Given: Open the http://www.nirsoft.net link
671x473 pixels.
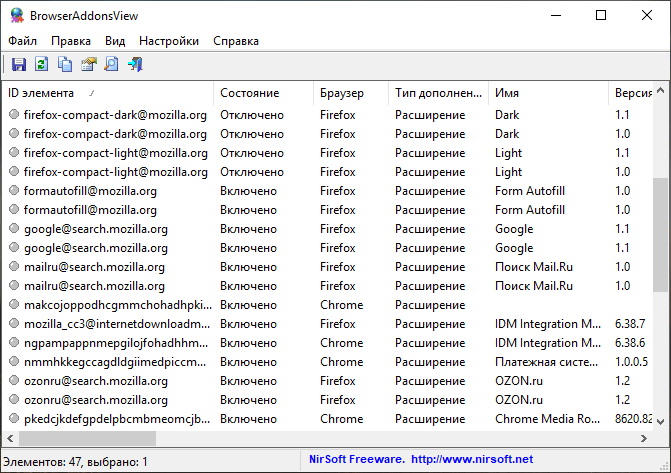Looking at the screenshot, I should [x=472, y=459].
